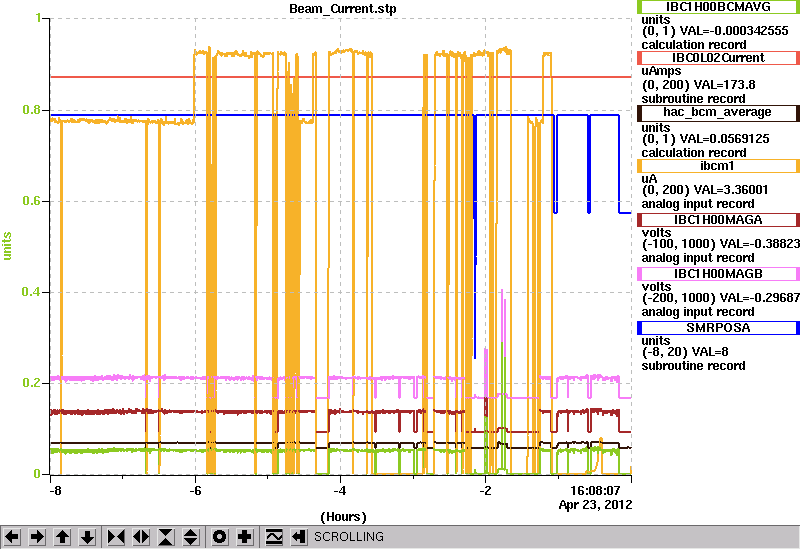The width and height of the screenshot is (800, 549).
Task: Click the pan left arrow button
Action: [12, 537]
